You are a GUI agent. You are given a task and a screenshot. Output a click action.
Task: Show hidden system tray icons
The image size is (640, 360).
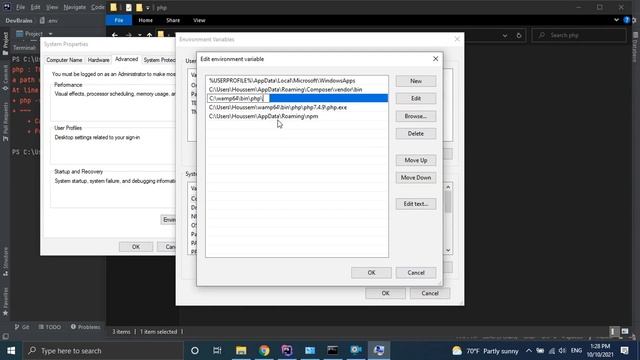coord(529,351)
